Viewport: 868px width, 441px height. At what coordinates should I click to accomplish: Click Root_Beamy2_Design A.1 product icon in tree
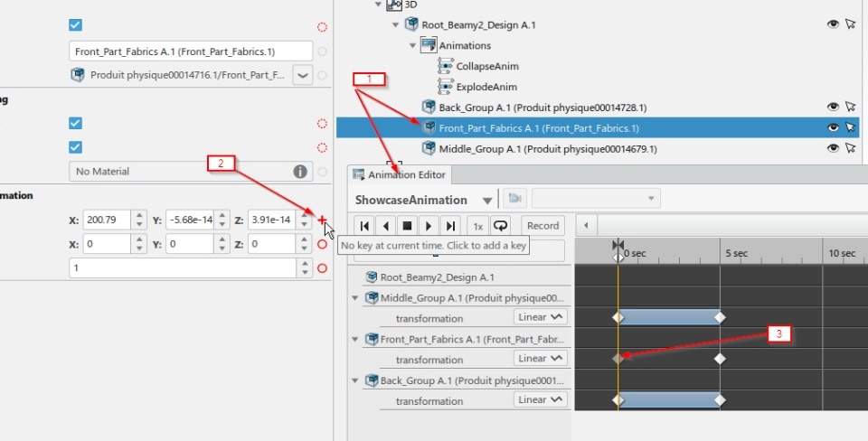click(x=411, y=24)
